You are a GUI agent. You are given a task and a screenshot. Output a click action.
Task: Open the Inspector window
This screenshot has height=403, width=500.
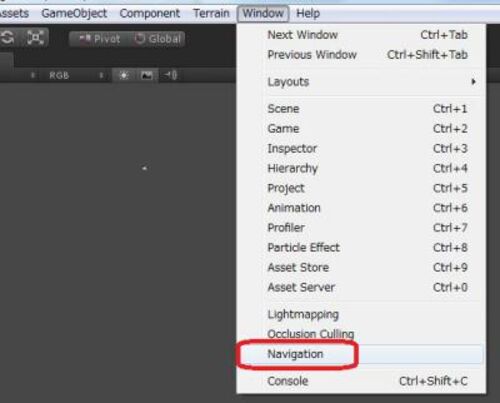coord(361,148)
